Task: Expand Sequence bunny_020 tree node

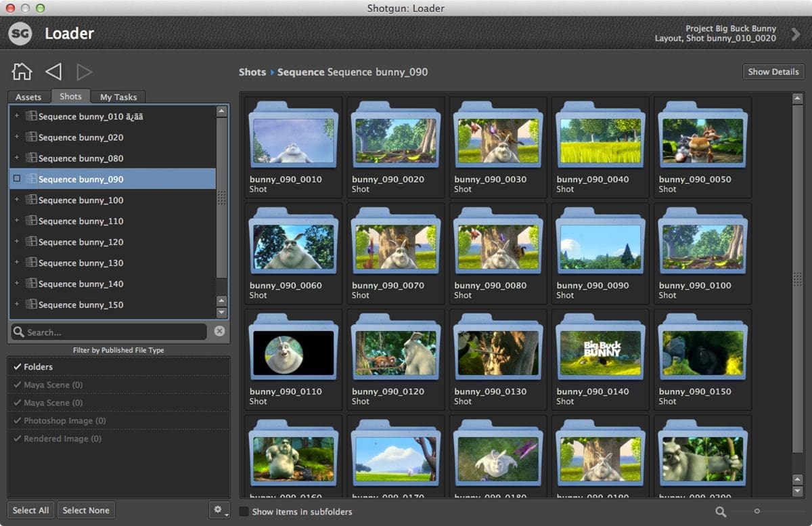Action: [x=17, y=137]
